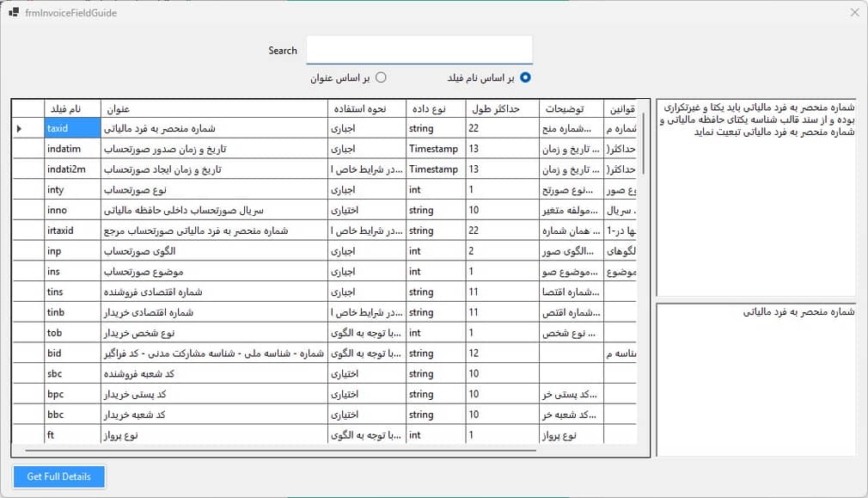Click the "حداکثر طول" column header
Image resolution: width=868 pixels, height=498 pixels.
[502, 108]
